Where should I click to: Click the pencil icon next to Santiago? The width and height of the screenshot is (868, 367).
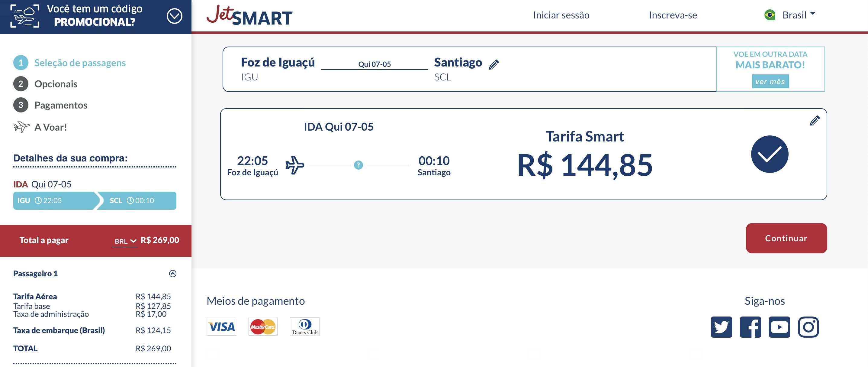[493, 64]
